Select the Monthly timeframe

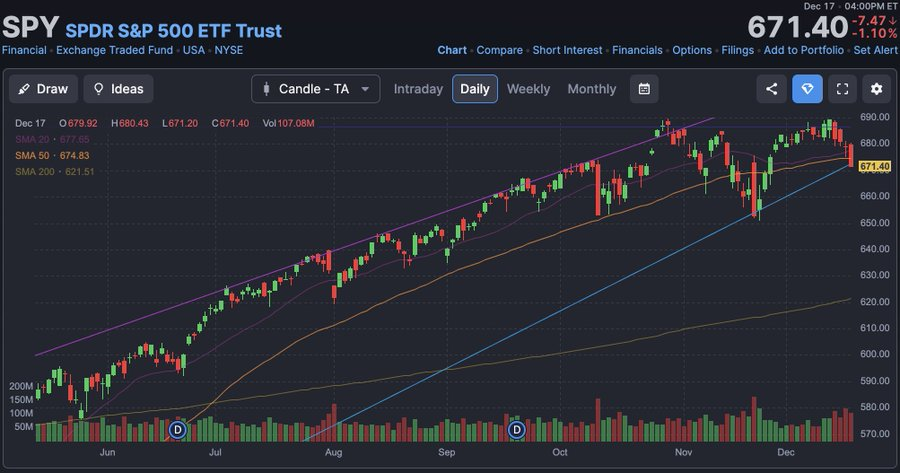592,89
